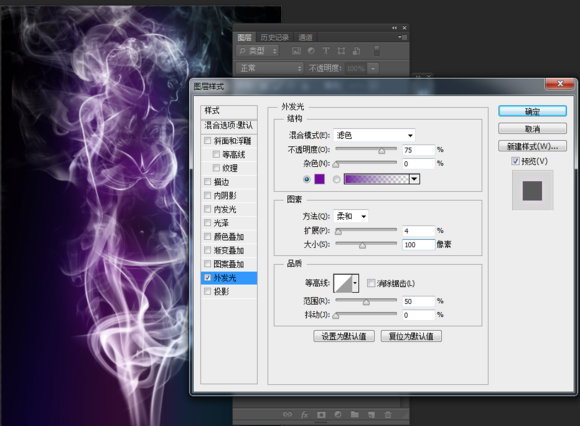The height and width of the screenshot is (426, 580).
Task: Collapse Layers panel with double-arrow icon
Action: [394, 28]
